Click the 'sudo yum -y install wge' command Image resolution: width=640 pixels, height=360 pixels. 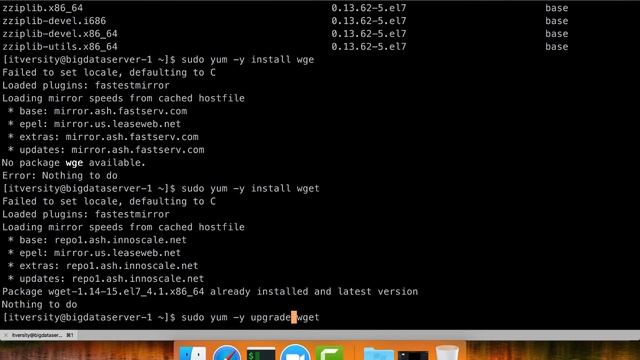247,60
